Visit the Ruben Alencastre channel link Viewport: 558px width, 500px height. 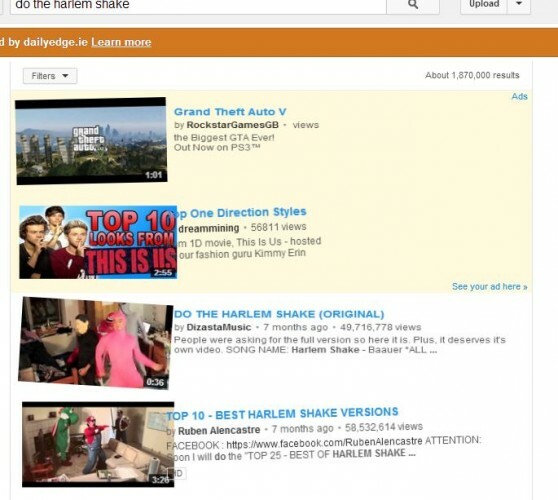tap(219, 430)
